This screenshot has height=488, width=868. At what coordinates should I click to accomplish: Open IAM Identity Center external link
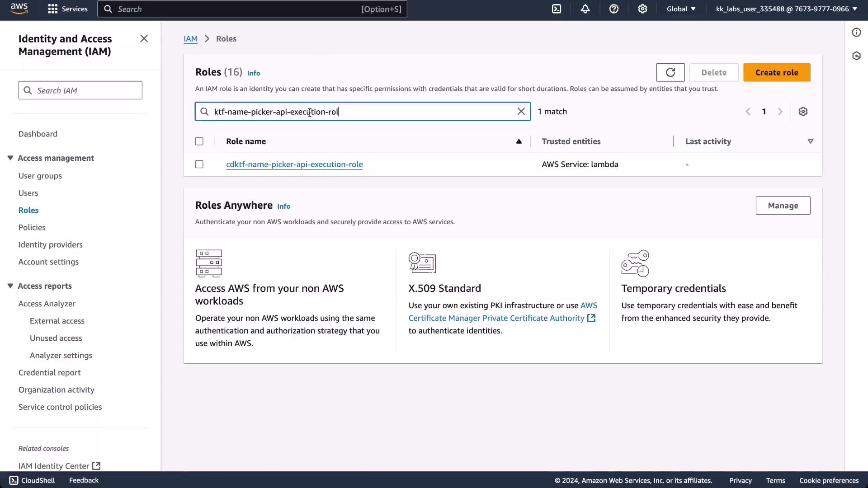pos(59,466)
